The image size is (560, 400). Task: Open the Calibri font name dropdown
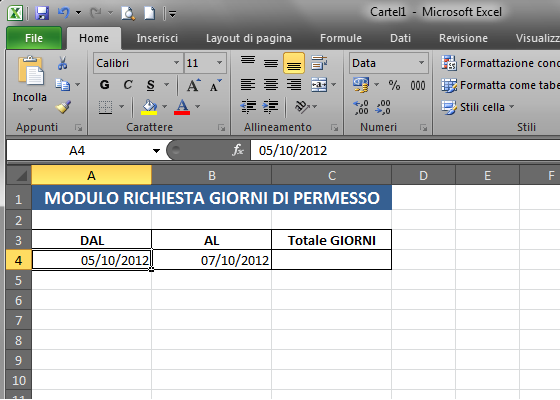(176, 63)
